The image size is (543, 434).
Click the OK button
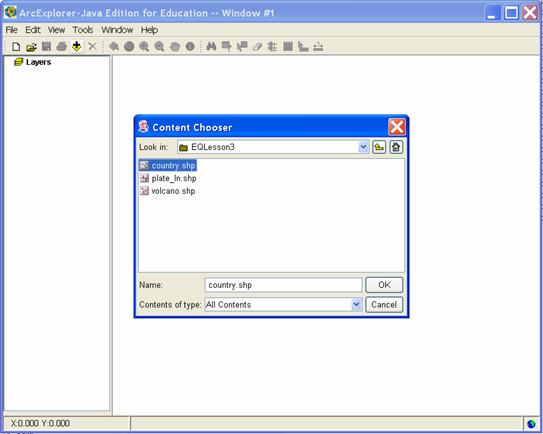point(384,285)
